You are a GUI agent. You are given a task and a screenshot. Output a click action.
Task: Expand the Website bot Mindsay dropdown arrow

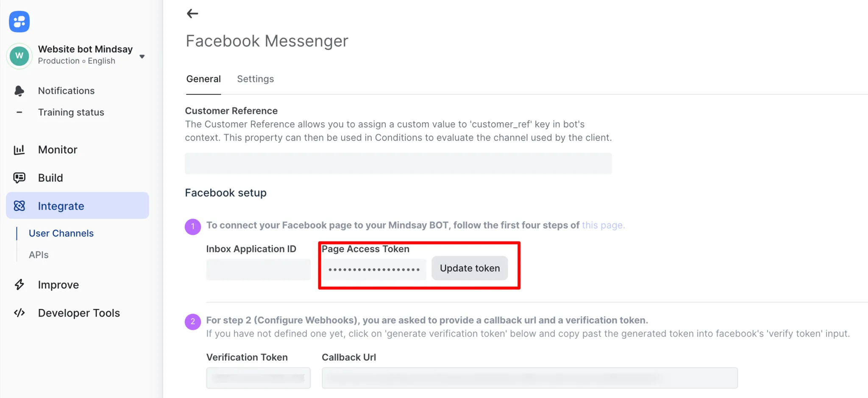[142, 56]
